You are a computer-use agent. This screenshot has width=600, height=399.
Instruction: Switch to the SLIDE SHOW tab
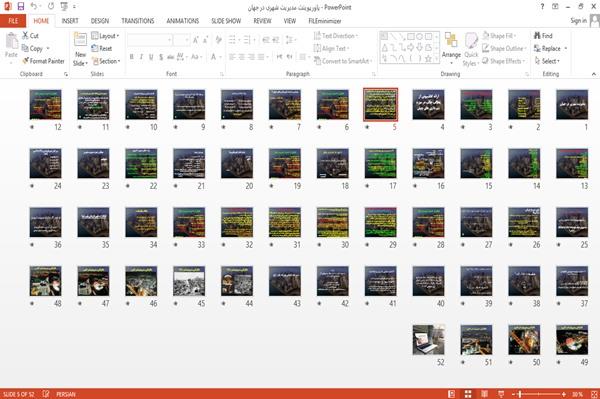click(226, 21)
